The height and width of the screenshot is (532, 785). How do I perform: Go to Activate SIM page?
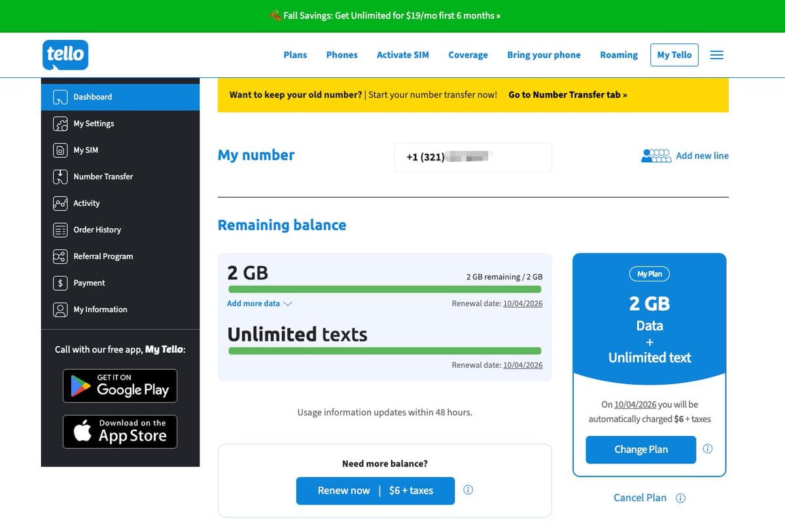point(403,55)
